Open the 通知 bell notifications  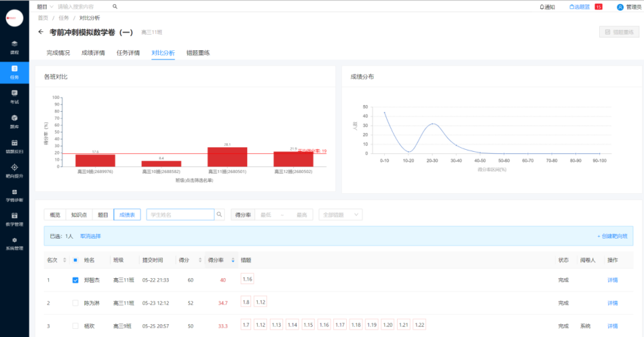coord(547,7)
